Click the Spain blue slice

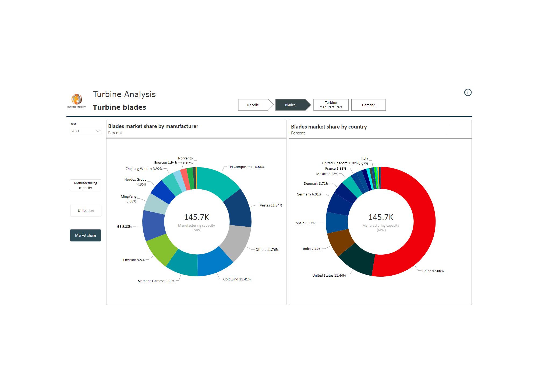pyautogui.click(x=337, y=223)
